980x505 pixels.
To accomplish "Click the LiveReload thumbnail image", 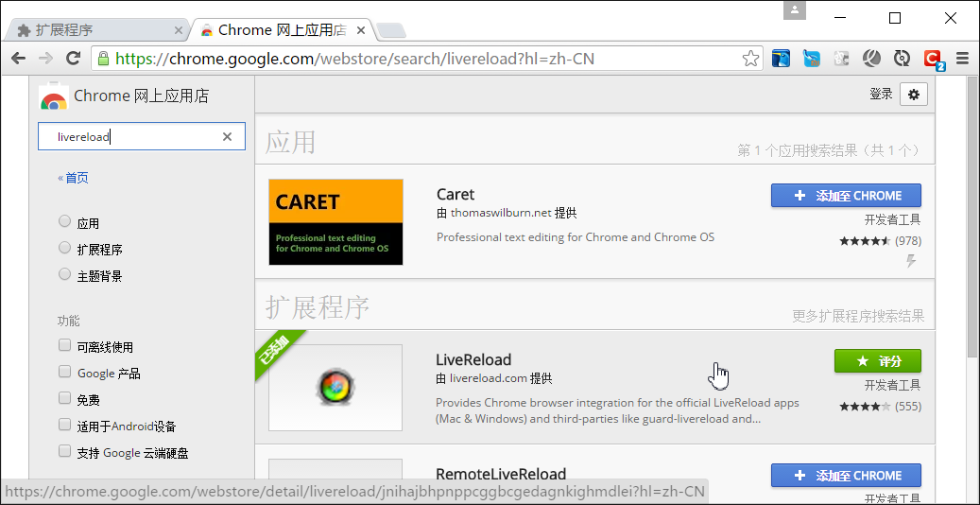I will pyautogui.click(x=335, y=388).
